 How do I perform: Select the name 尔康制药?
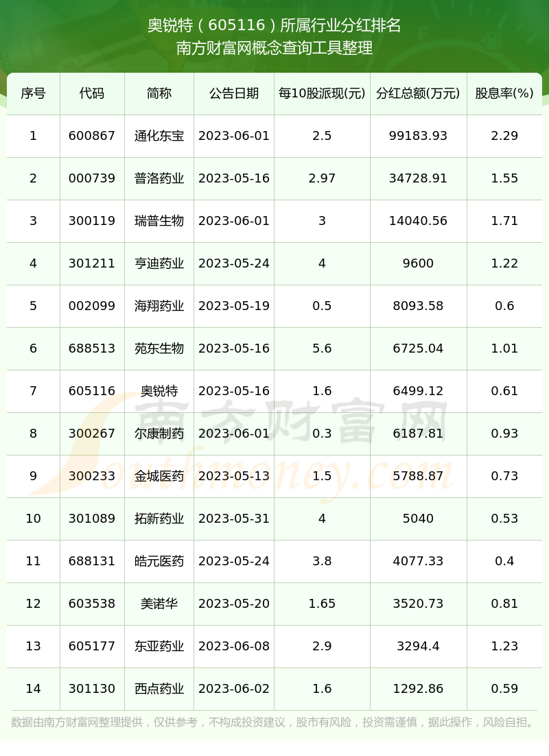[159, 434]
